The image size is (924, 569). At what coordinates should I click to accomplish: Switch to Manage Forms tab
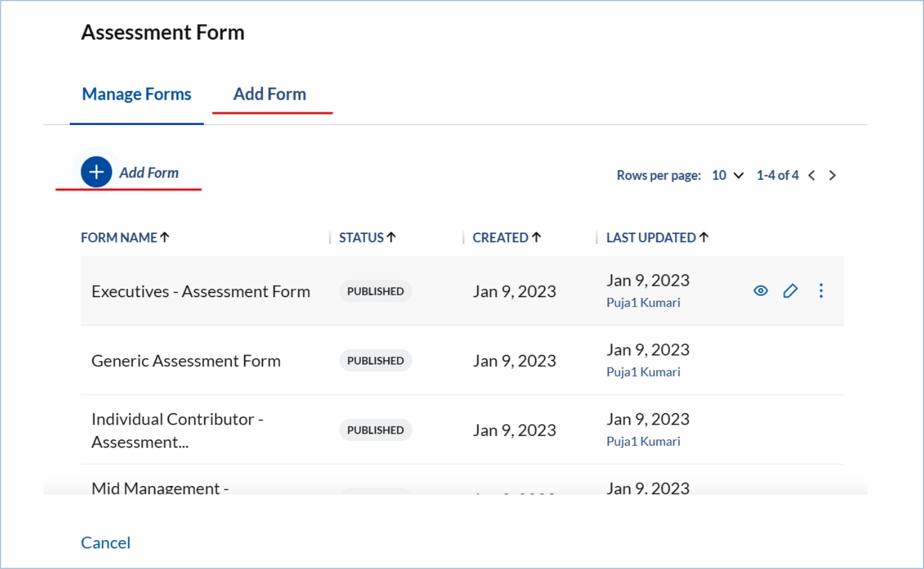137,94
